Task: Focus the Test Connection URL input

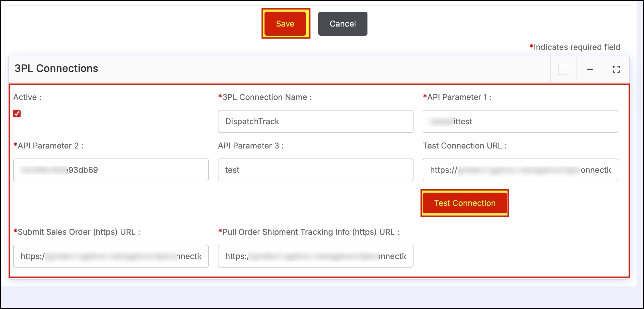Action: 520,170
